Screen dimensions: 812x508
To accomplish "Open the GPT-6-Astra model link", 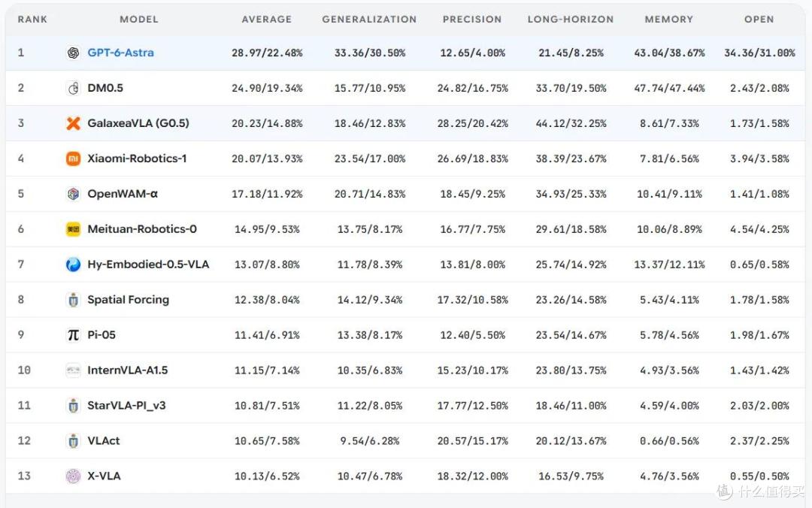I will pos(120,53).
